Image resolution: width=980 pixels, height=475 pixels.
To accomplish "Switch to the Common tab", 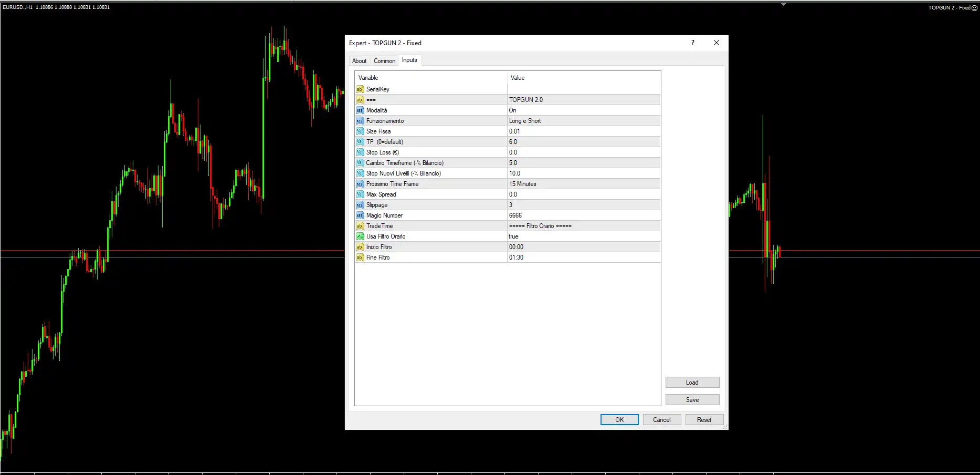I will click(385, 61).
